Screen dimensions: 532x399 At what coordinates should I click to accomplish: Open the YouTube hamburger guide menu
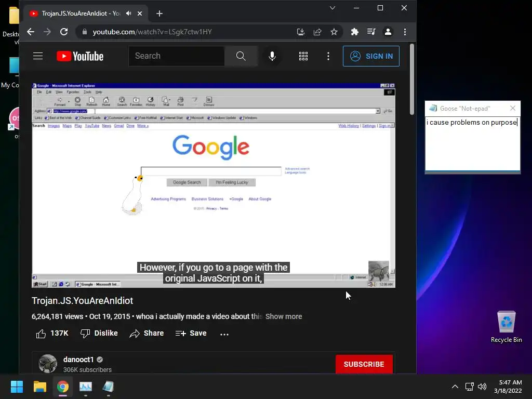pyautogui.click(x=38, y=56)
